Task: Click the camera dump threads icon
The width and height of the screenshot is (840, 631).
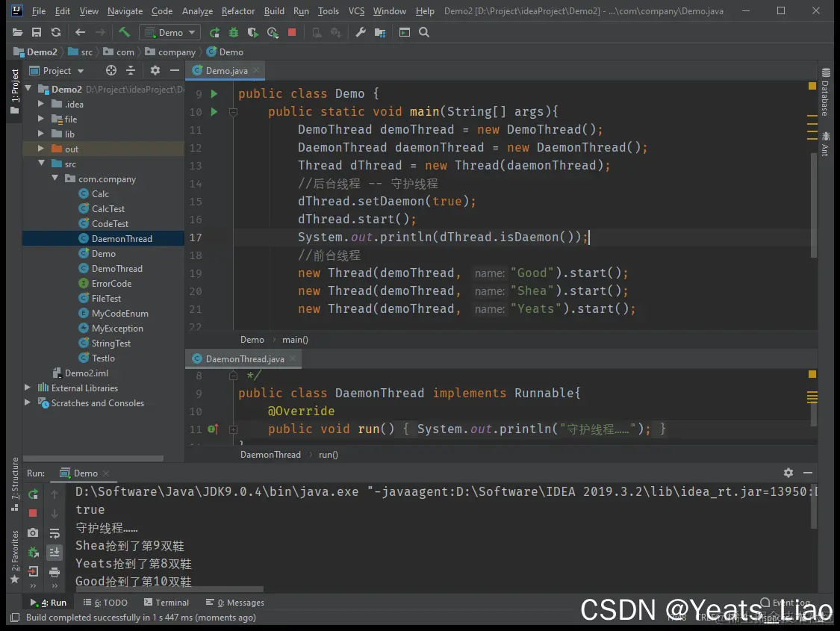Action: (33, 532)
